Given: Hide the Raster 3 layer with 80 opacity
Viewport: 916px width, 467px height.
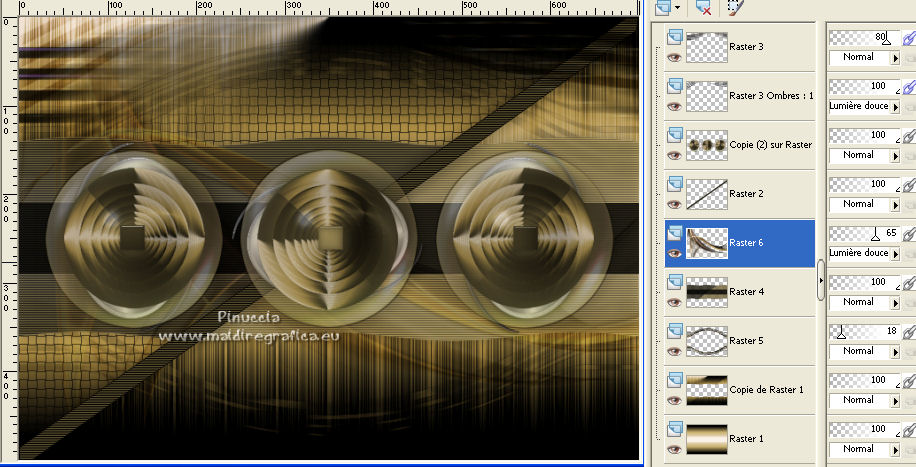Looking at the screenshot, I should 675,57.
